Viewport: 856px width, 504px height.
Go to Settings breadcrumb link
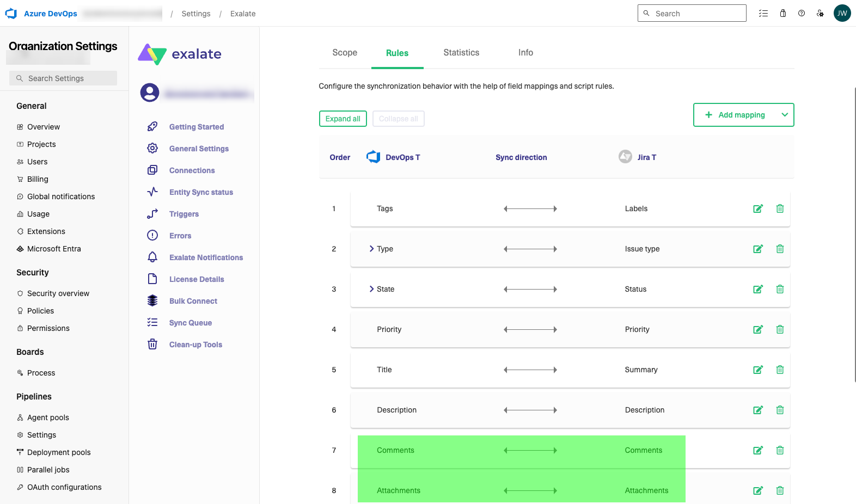196,14
